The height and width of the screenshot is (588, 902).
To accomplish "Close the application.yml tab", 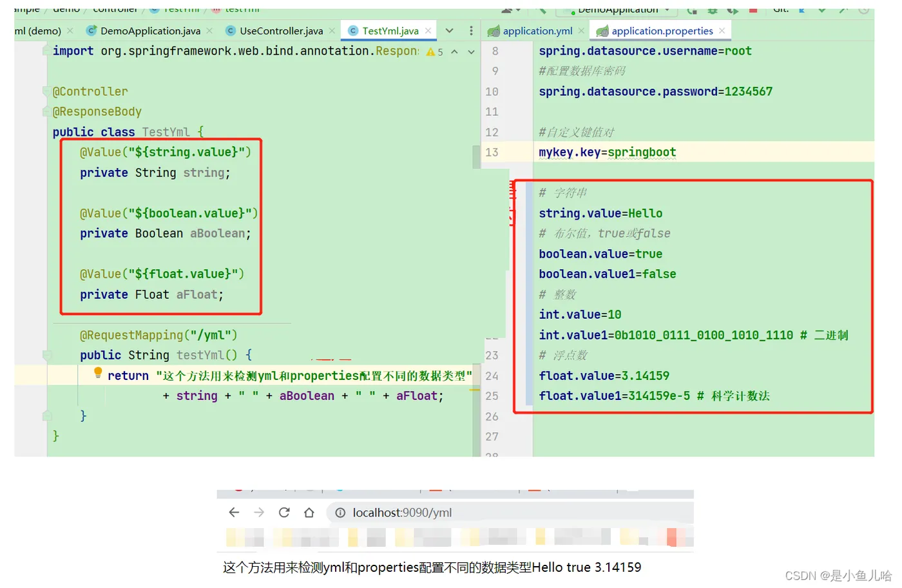I will [x=581, y=31].
